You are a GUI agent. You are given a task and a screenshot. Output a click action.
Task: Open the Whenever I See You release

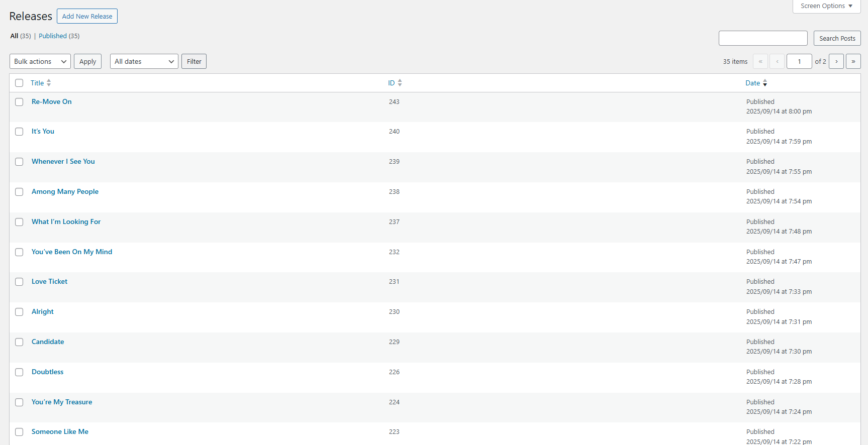(63, 161)
